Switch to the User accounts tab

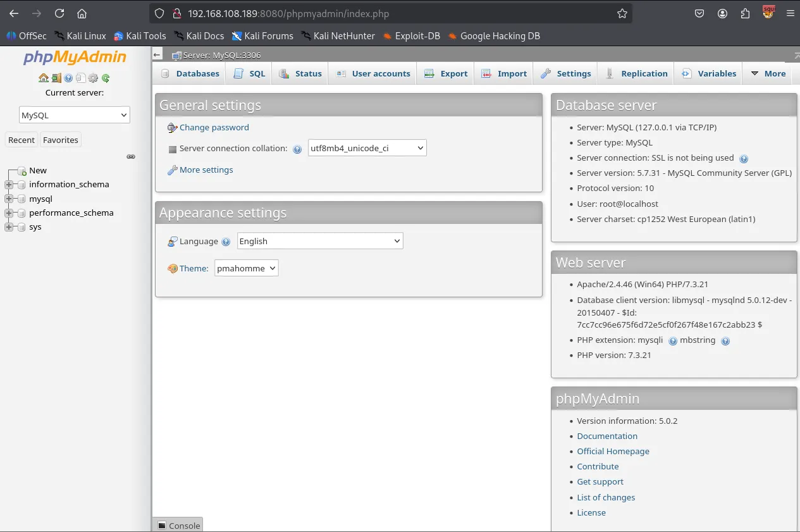[373, 73]
